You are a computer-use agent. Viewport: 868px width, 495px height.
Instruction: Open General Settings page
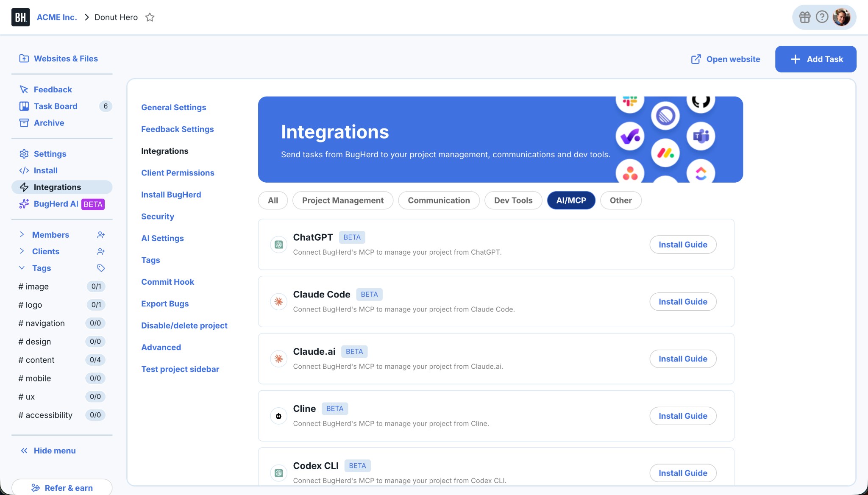coord(174,107)
